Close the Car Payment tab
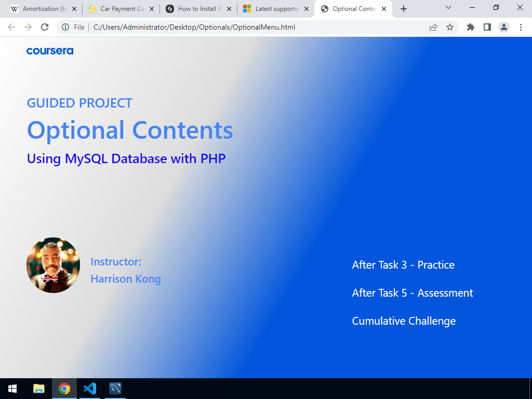The image size is (532, 399). coord(152,9)
